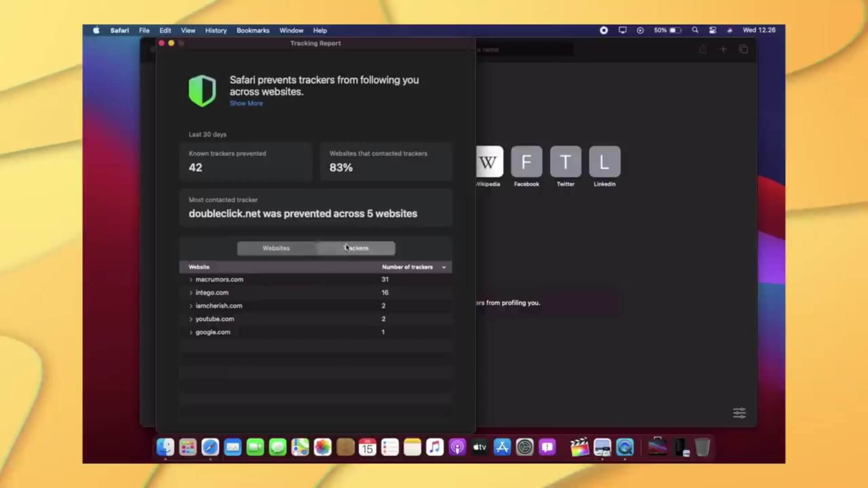
Task: Click tracker count 31 for macrumors.com
Action: (385, 280)
